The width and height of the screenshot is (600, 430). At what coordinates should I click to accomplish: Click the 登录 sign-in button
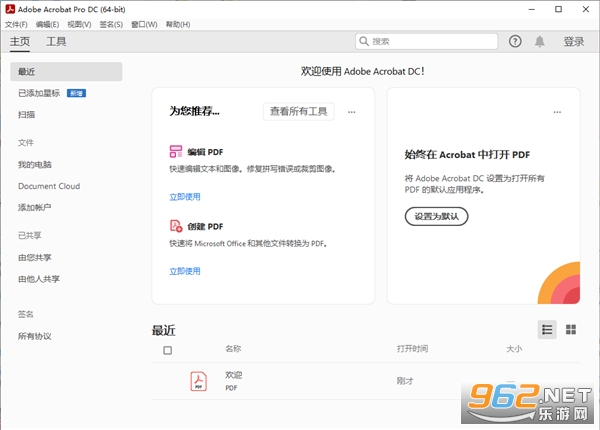[x=574, y=41]
